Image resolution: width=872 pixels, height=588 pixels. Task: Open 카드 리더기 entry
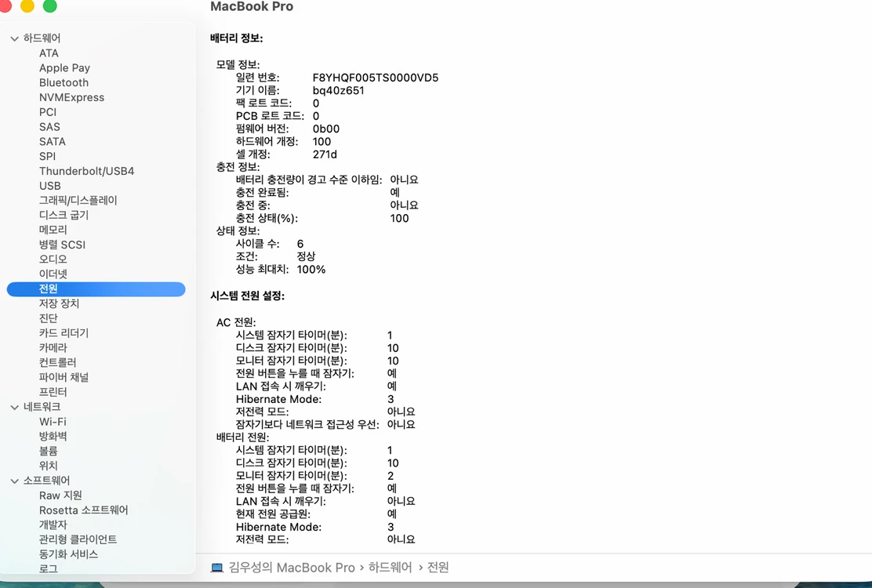tap(64, 333)
